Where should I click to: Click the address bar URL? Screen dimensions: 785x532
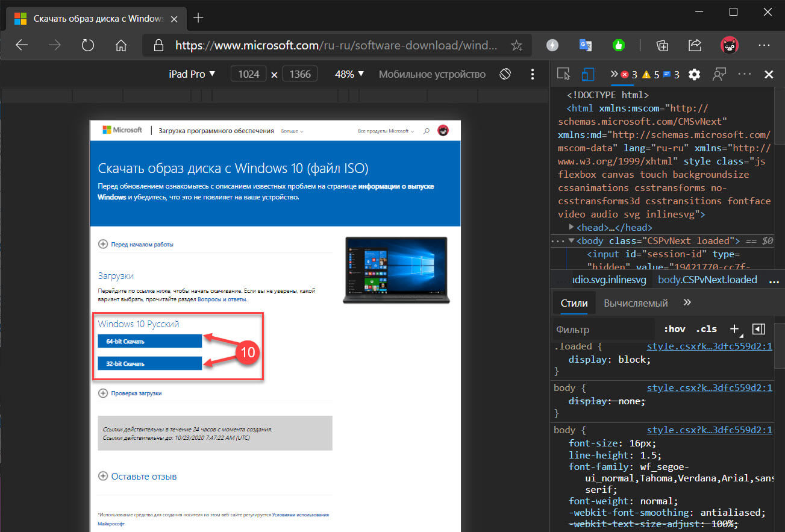(337, 45)
